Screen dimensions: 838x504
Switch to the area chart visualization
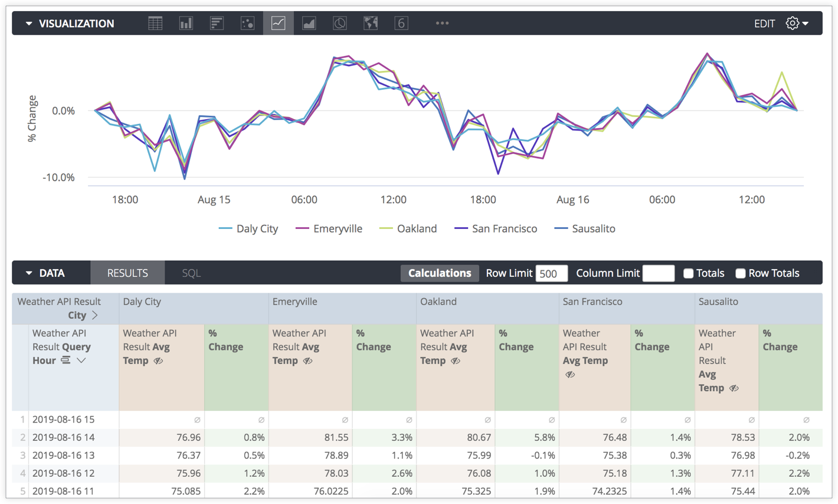tap(309, 22)
